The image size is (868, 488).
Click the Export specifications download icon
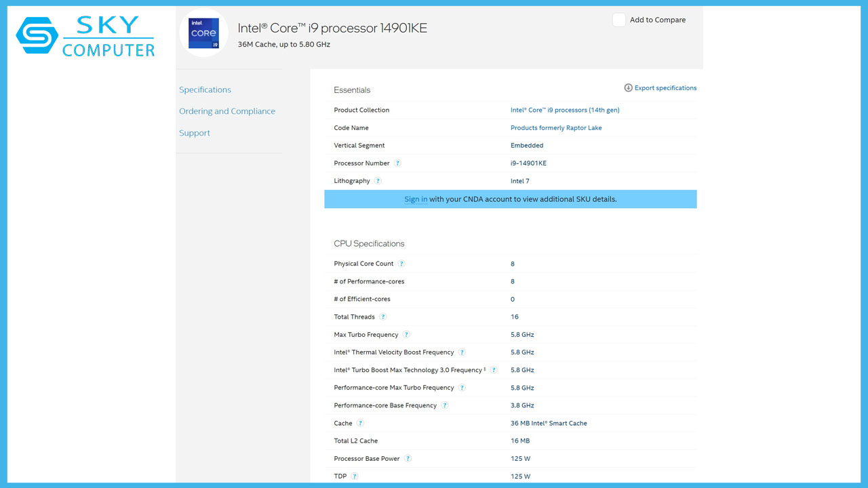628,88
